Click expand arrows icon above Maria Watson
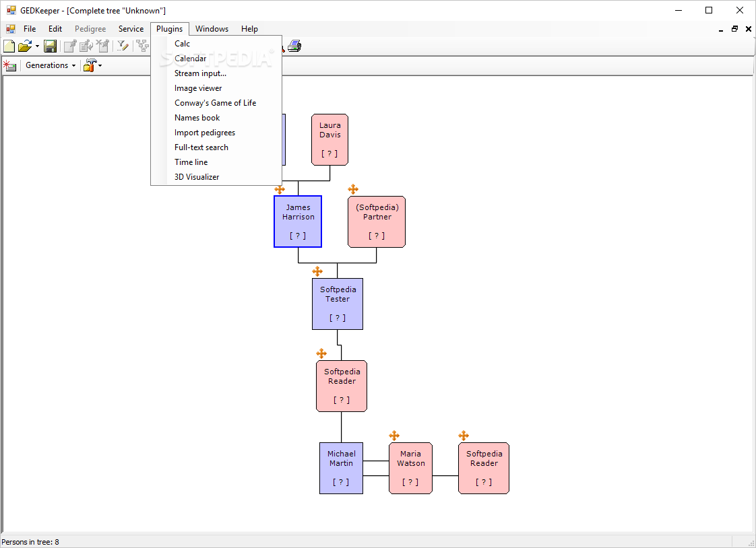This screenshot has width=756, height=548. (394, 436)
